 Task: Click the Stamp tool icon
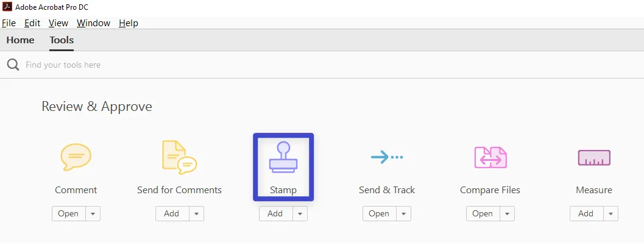point(283,158)
